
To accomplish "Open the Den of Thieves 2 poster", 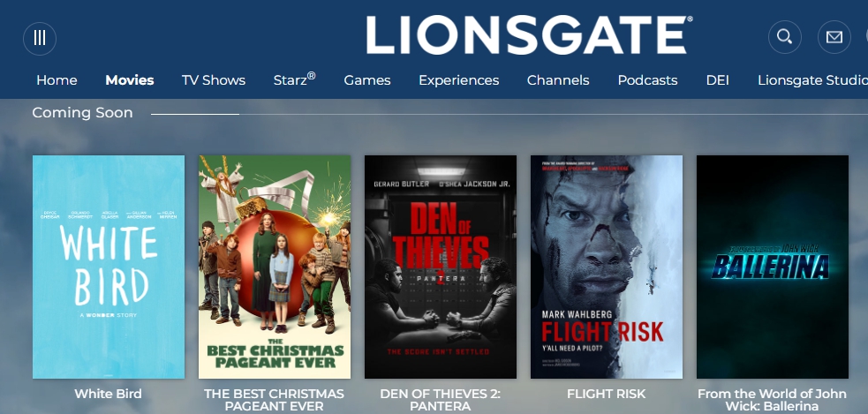I will coord(441,267).
